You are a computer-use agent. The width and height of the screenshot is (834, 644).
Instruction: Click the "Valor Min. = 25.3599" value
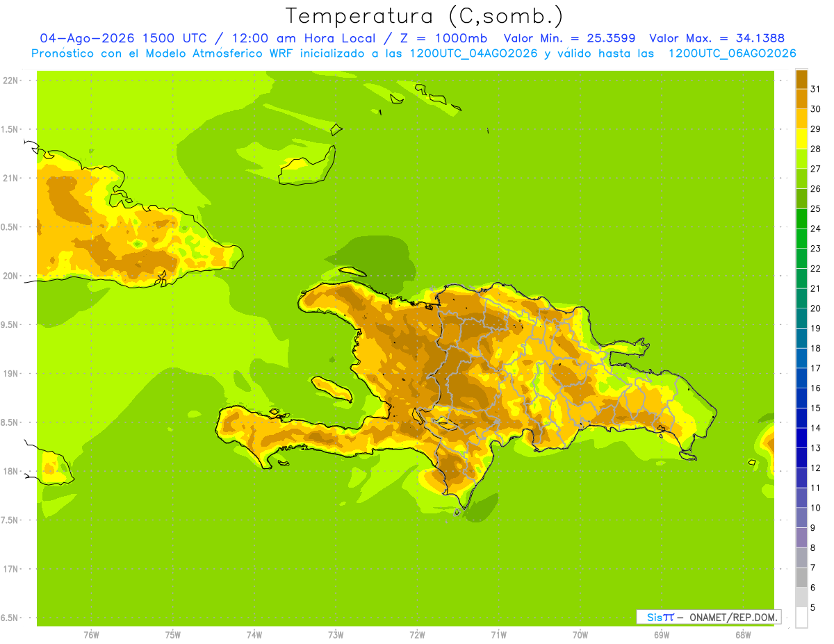pos(569,38)
